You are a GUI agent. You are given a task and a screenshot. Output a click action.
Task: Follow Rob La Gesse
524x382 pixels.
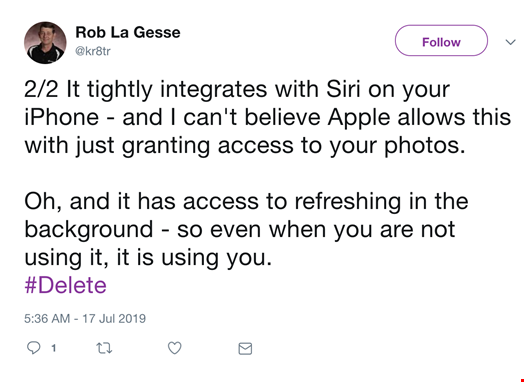441,40
